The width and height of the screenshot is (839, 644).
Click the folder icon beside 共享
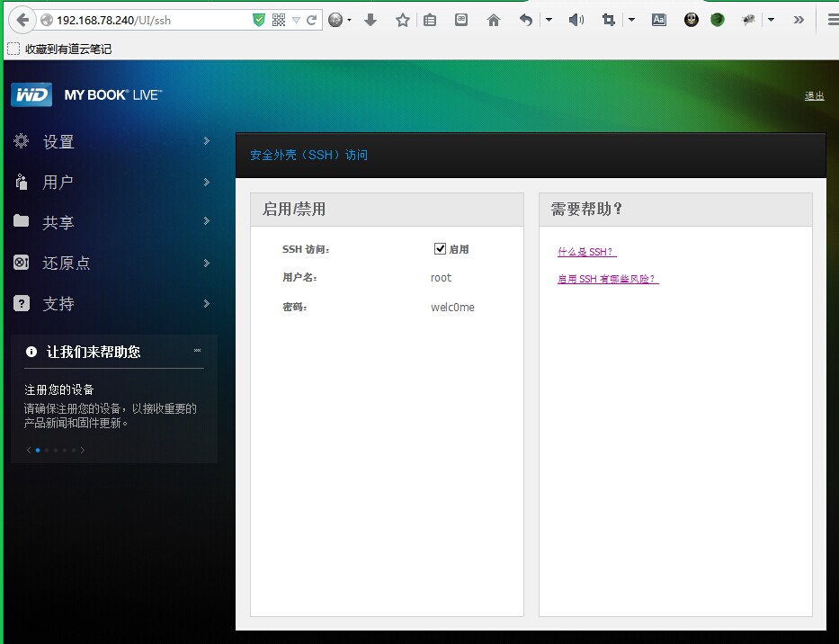(x=21, y=220)
